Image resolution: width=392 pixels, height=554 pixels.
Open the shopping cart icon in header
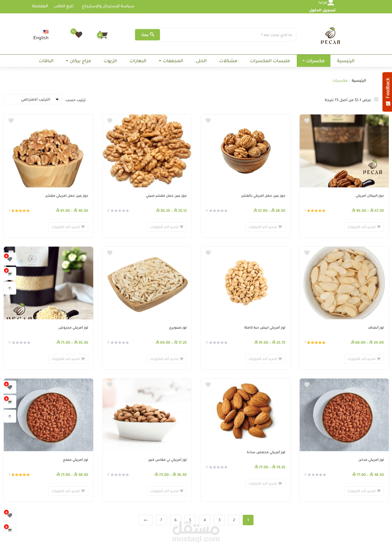103,35
